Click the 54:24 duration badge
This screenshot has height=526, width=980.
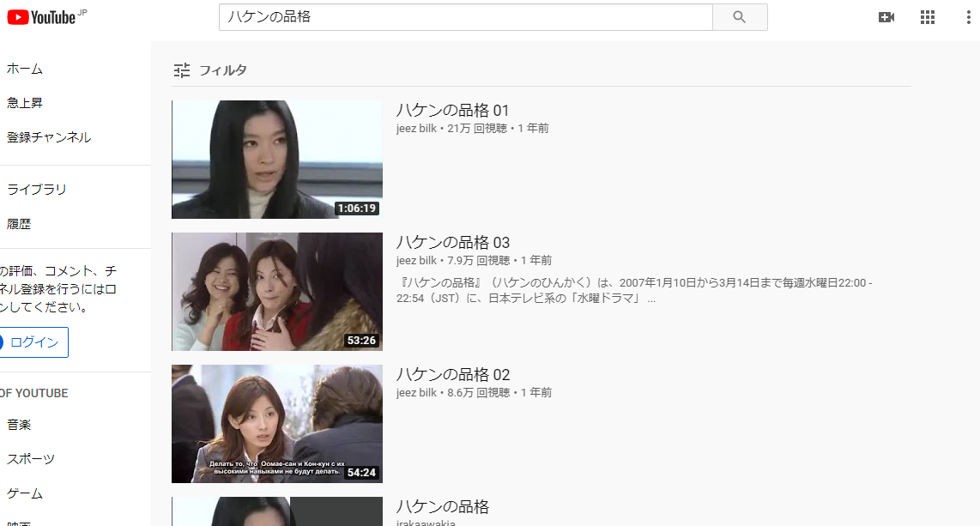tap(362, 473)
